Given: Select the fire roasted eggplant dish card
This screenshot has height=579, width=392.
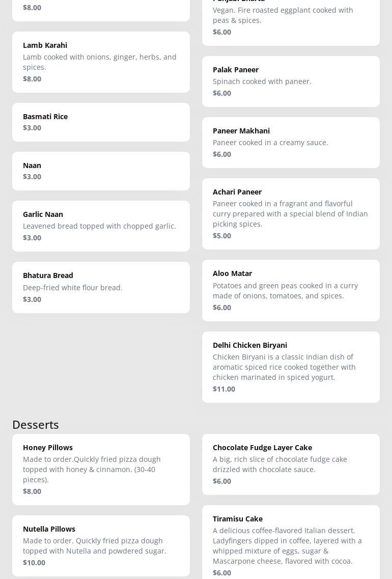Looking at the screenshot, I should coord(291,20).
